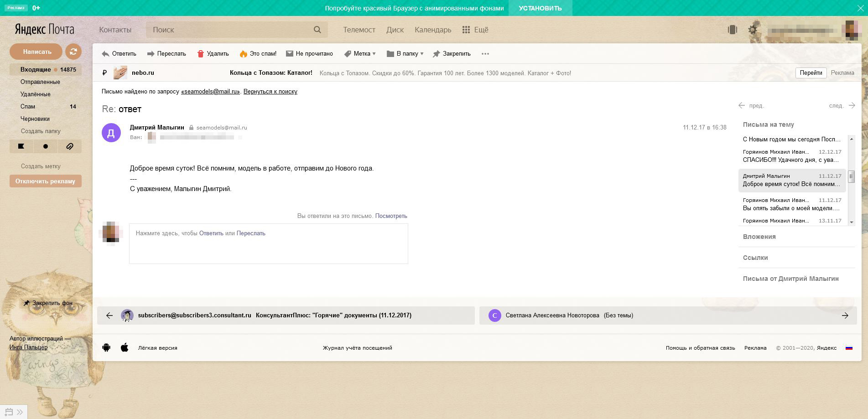This screenshot has width=868, height=419.
Task: Open settings gear icon in header
Action: pyautogui.click(x=753, y=30)
